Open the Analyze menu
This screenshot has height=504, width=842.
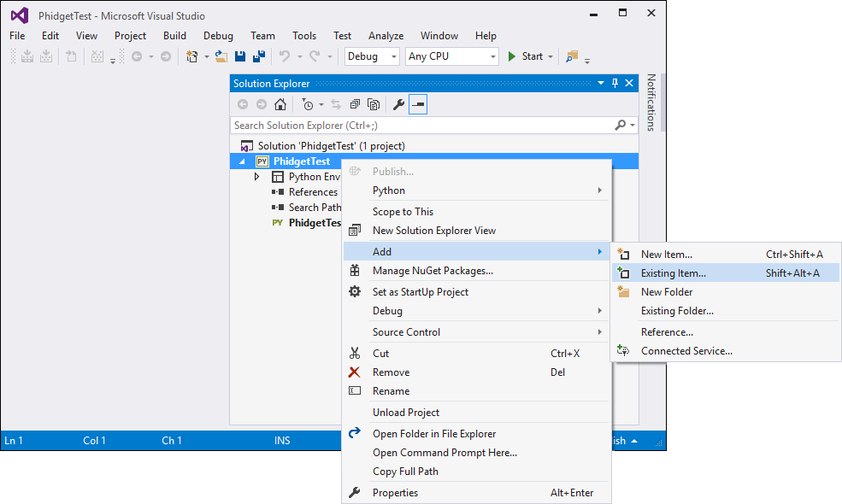pos(386,36)
